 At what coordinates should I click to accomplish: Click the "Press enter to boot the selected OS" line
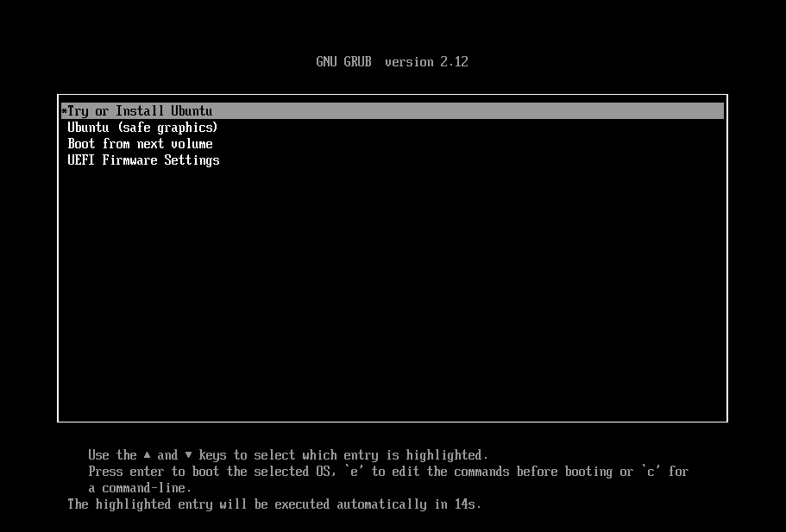388,472
